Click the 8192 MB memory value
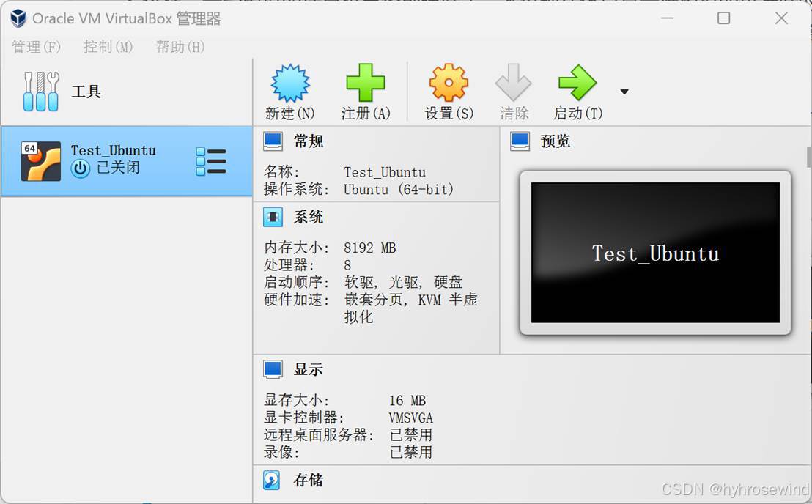 [x=370, y=248]
